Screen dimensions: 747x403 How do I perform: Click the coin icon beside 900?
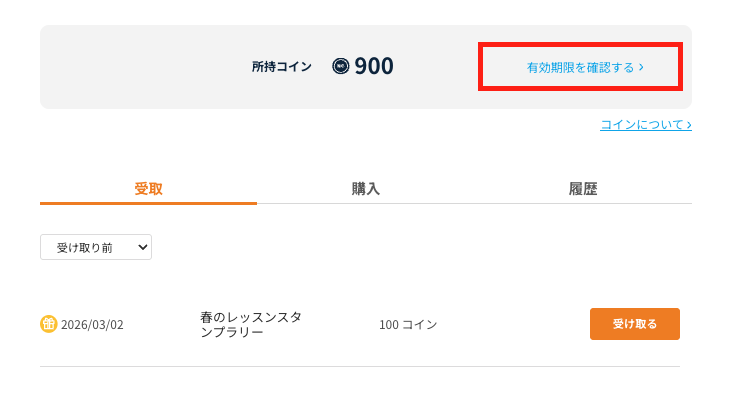click(341, 67)
